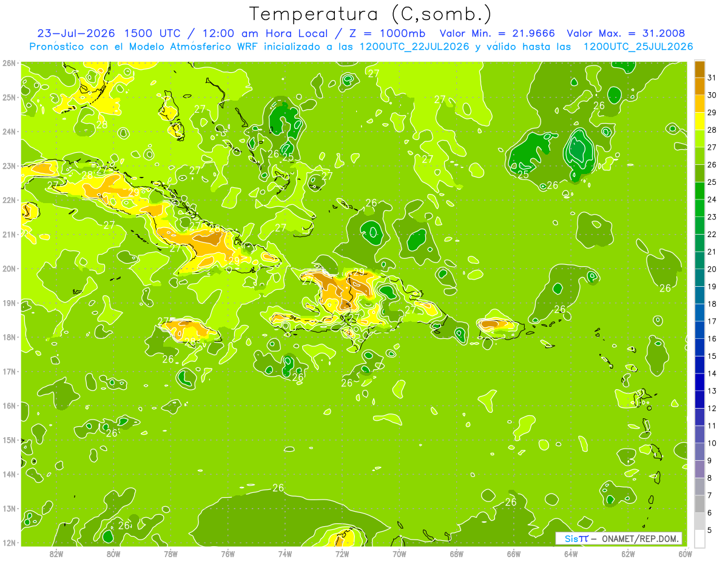Click the dark orange-brown color bar segment above 31
Screen dimensions: 728x562
(x=699, y=69)
